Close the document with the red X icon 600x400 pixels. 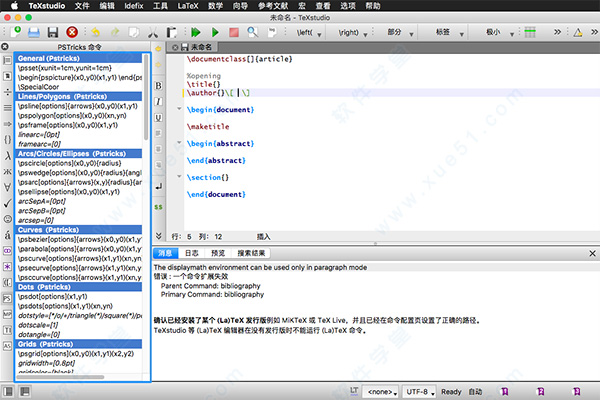tap(72, 32)
